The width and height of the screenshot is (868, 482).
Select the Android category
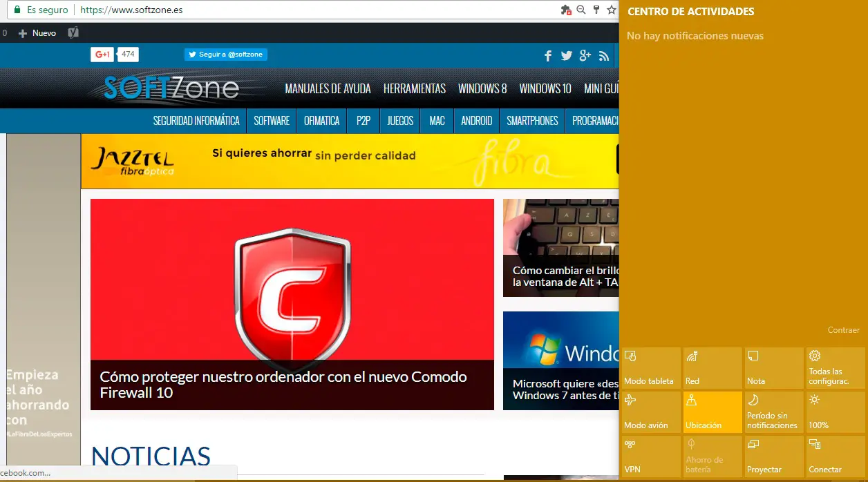point(476,121)
